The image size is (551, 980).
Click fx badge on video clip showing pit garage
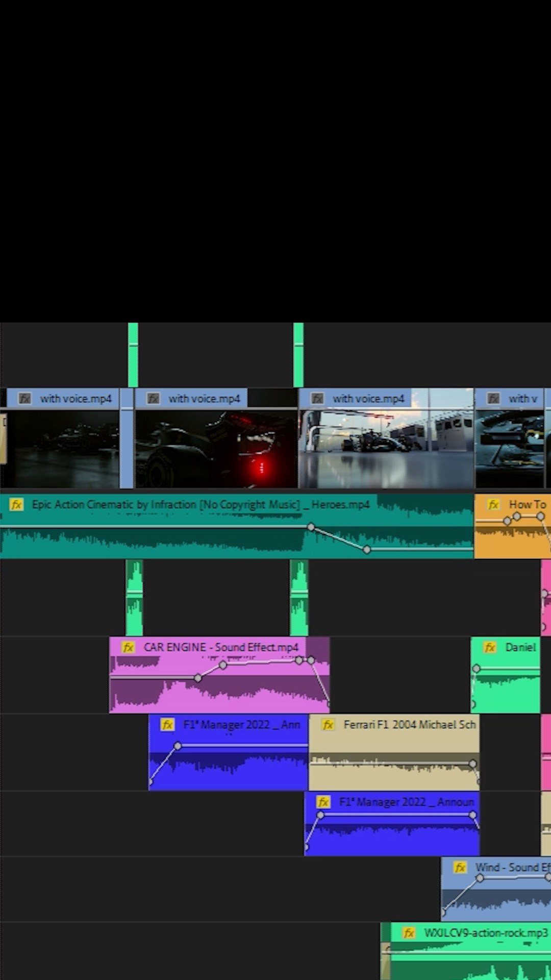click(x=317, y=399)
